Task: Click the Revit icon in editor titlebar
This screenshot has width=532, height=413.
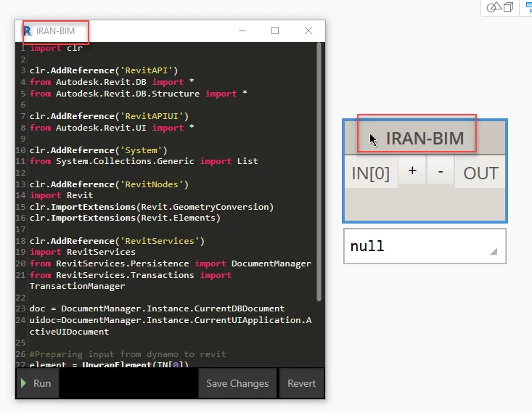Action: tap(27, 31)
